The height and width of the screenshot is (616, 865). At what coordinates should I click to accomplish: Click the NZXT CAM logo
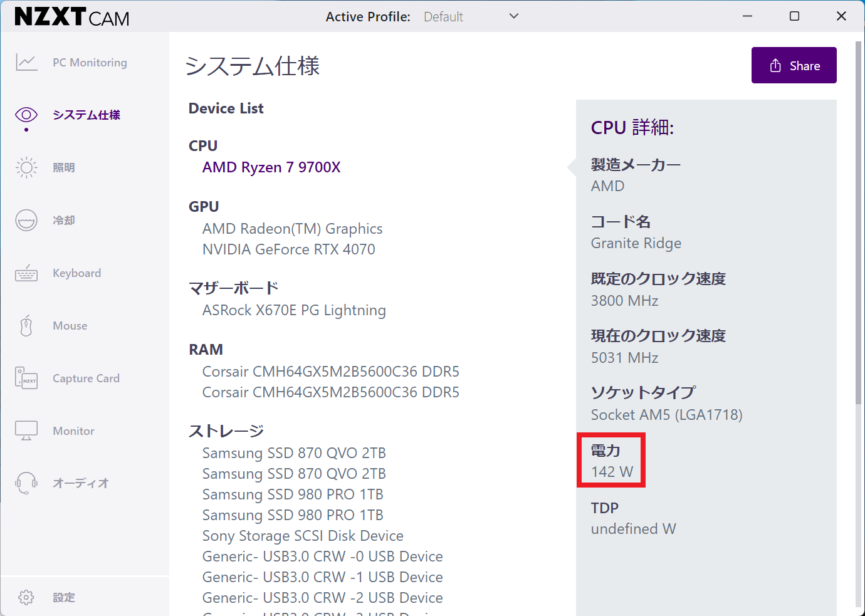(x=72, y=17)
